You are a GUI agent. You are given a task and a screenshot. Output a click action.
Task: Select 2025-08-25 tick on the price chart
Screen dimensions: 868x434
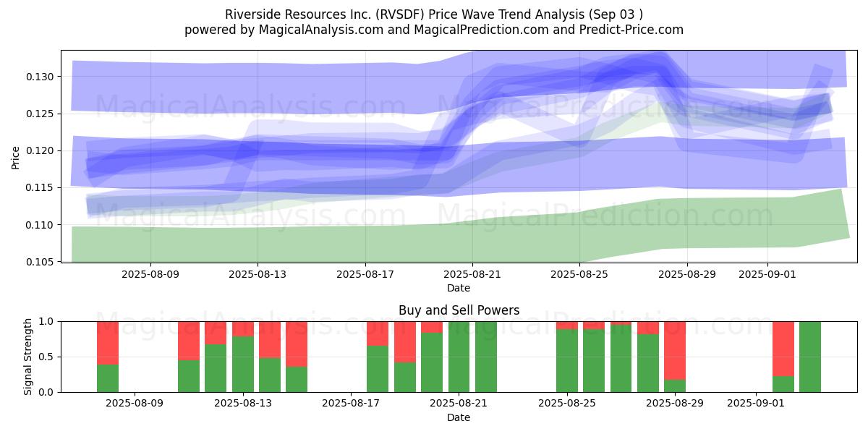(x=579, y=274)
